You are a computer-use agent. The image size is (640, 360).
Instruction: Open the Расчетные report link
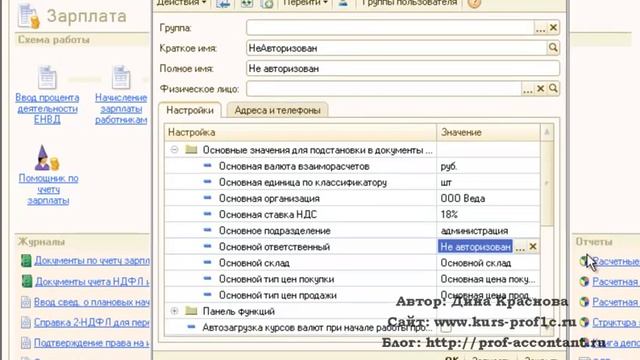point(616,261)
